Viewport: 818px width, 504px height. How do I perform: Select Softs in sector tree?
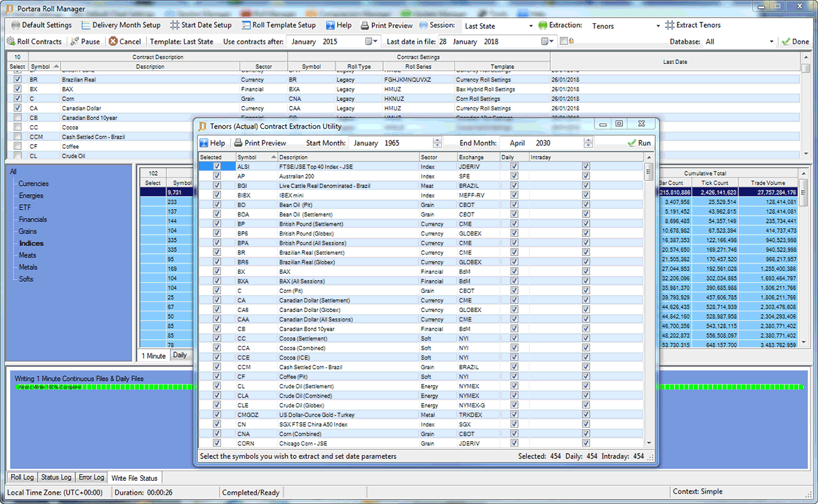tap(26, 279)
